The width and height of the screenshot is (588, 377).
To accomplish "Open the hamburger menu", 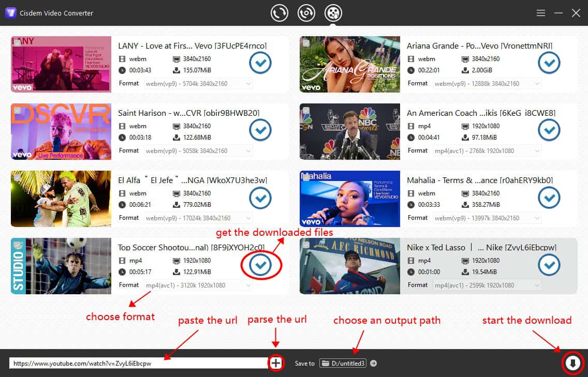I will tap(541, 13).
